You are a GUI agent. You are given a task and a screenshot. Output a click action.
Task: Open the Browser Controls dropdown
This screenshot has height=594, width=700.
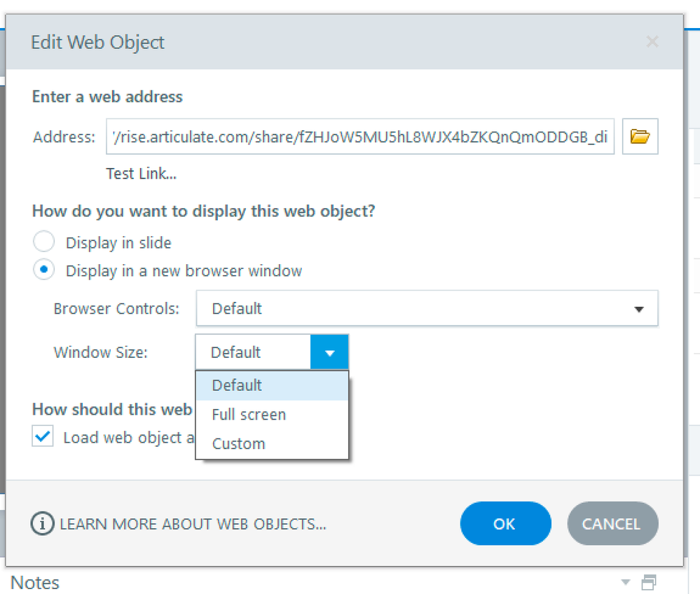[427, 308]
